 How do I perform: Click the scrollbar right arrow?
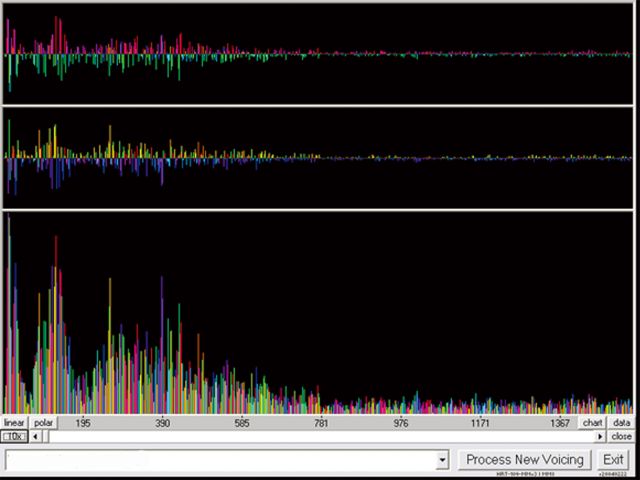[x=600, y=436]
